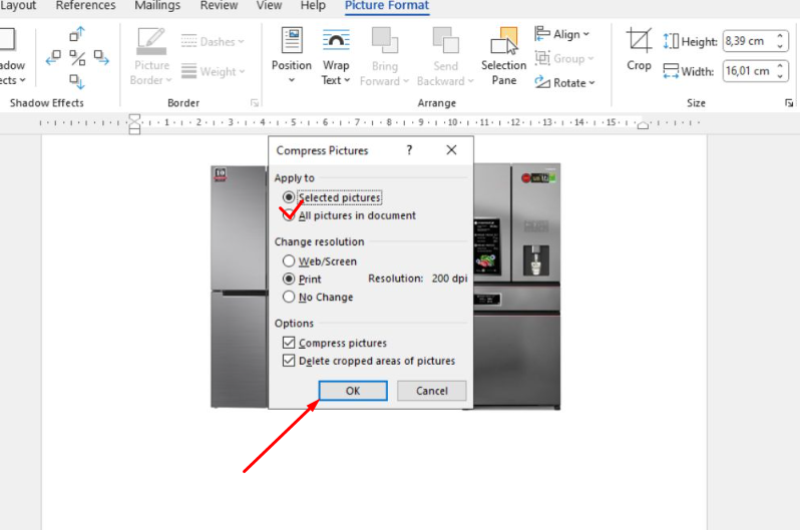Select Web/Screen resolution
800x530 pixels.
pyautogui.click(x=320, y=261)
